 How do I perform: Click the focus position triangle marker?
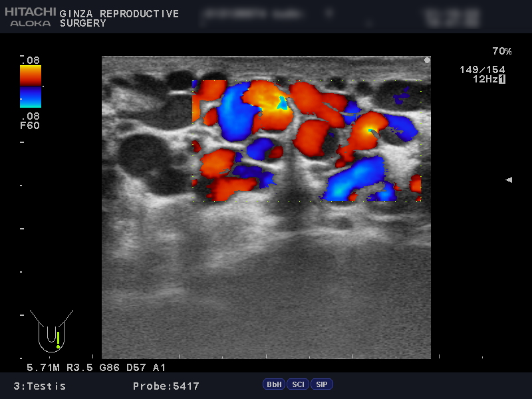509,180
